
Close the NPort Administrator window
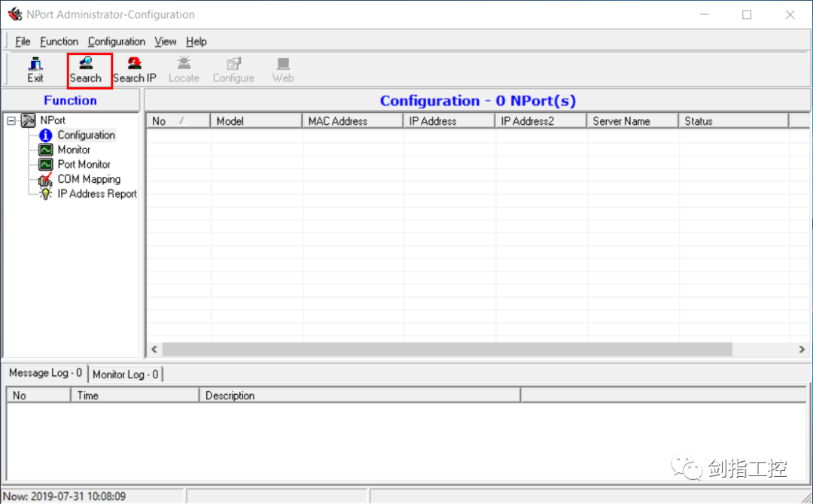pyautogui.click(x=790, y=14)
